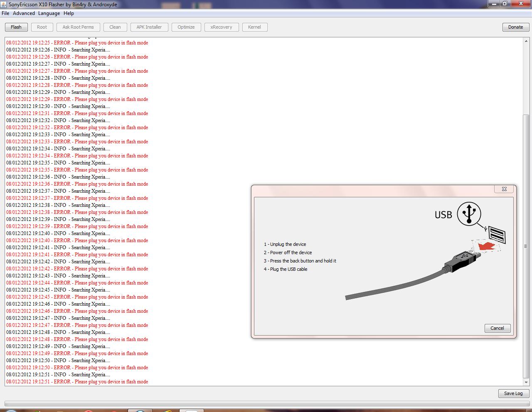Select the 19:12:44 ERROR log line

click(77, 283)
